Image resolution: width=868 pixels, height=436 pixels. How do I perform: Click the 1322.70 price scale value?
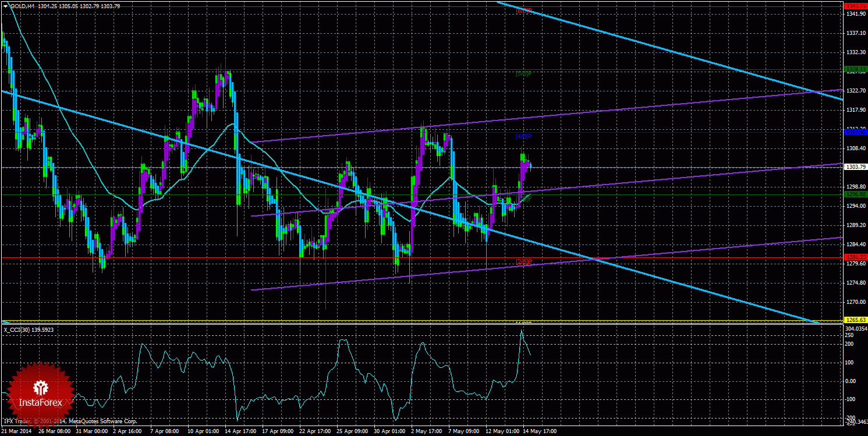click(855, 90)
